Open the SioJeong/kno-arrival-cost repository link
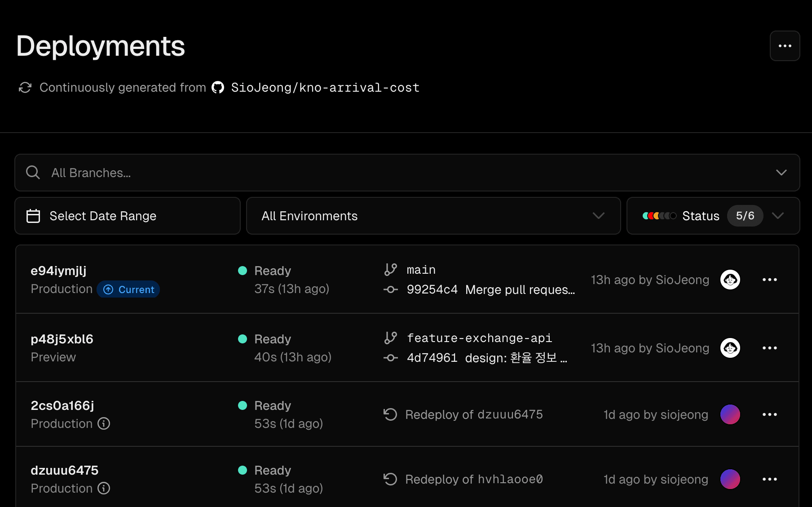Image resolution: width=812 pixels, height=507 pixels. (x=325, y=87)
